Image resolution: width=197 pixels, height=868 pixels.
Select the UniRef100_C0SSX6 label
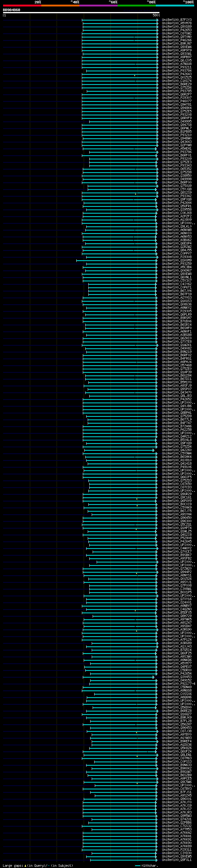[176, 694]
